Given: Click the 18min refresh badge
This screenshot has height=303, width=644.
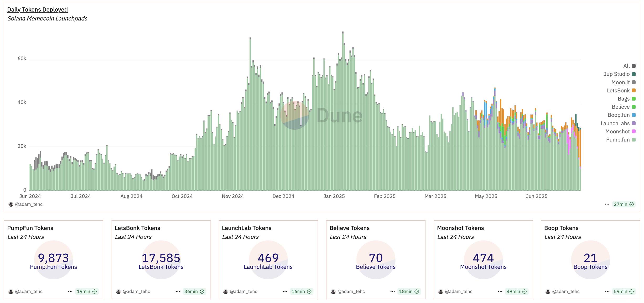Looking at the screenshot, I should tap(409, 291).
